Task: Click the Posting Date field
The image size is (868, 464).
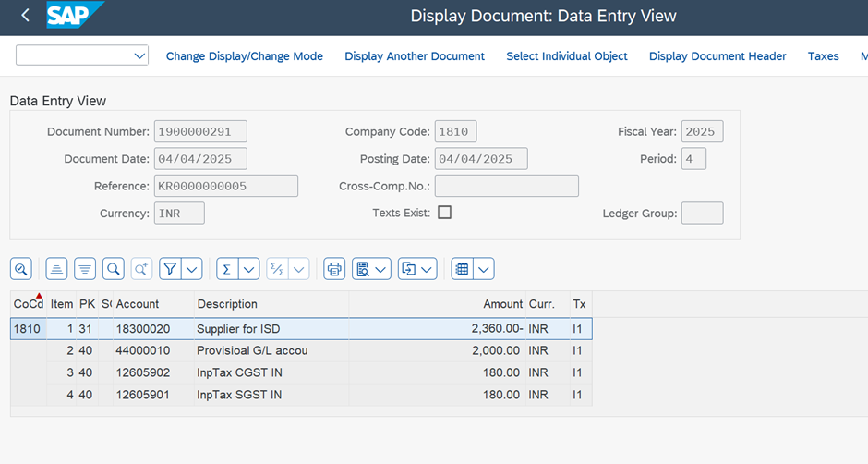Action: 481,159
